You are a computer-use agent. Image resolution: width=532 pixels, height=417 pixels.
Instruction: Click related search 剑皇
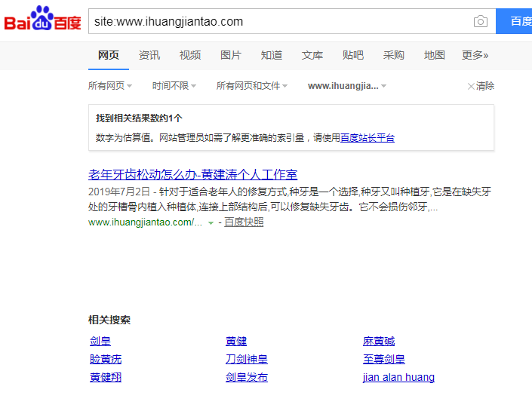pyautogui.click(x=100, y=341)
